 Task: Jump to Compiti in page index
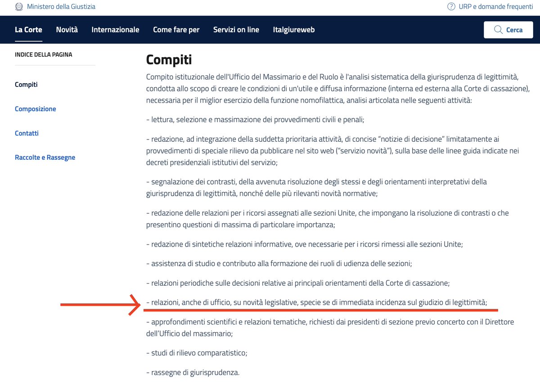[x=26, y=85]
